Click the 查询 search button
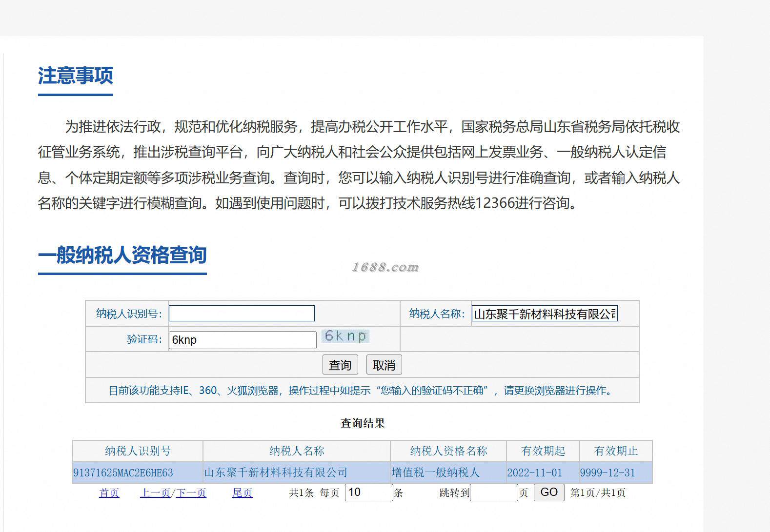 pos(340,365)
